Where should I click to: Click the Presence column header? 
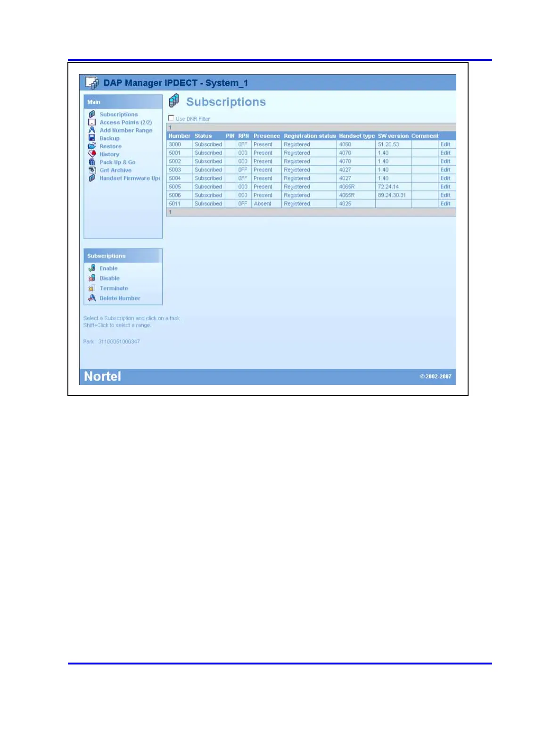tap(267, 136)
